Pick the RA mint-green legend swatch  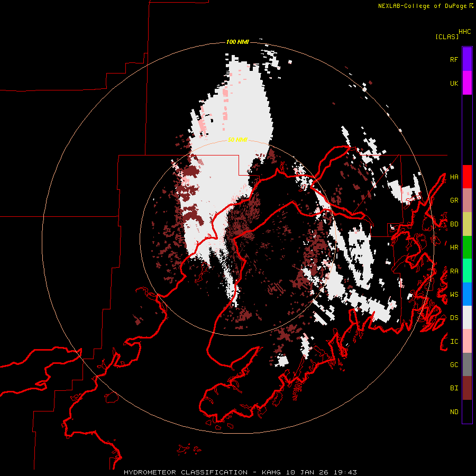pos(467,271)
